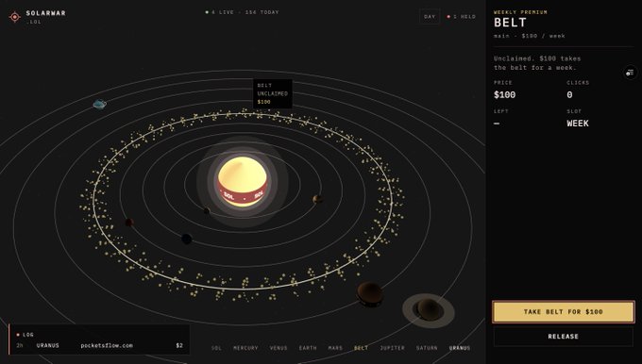Viewport: 642px width, 364px height.
Task: Open the SATURN tab in bottom navigation
Action: (x=427, y=348)
